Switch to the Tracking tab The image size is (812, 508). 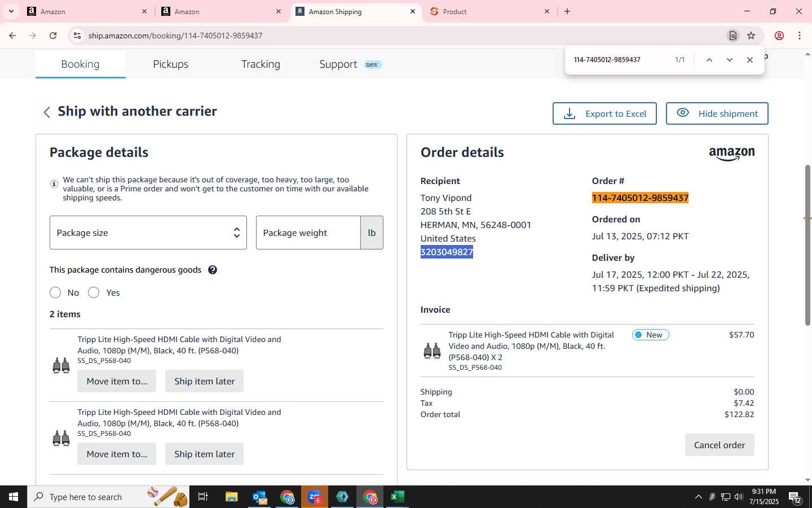point(261,64)
